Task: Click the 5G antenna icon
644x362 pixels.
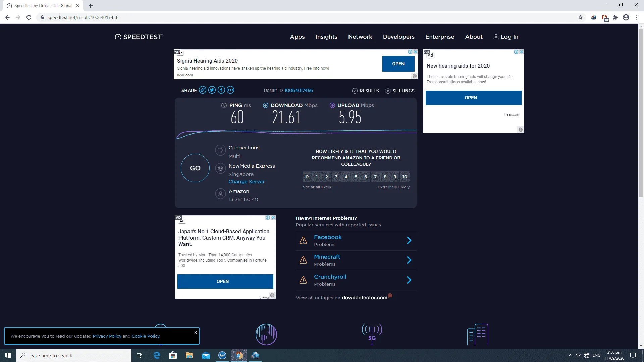Action: point(372,334)
